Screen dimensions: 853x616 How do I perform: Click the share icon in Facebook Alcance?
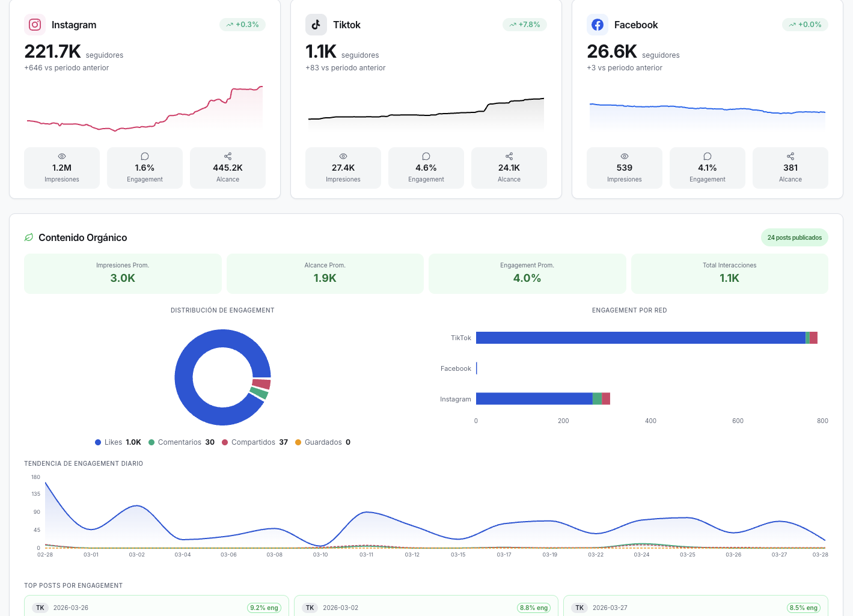click(x=790, y=156)
